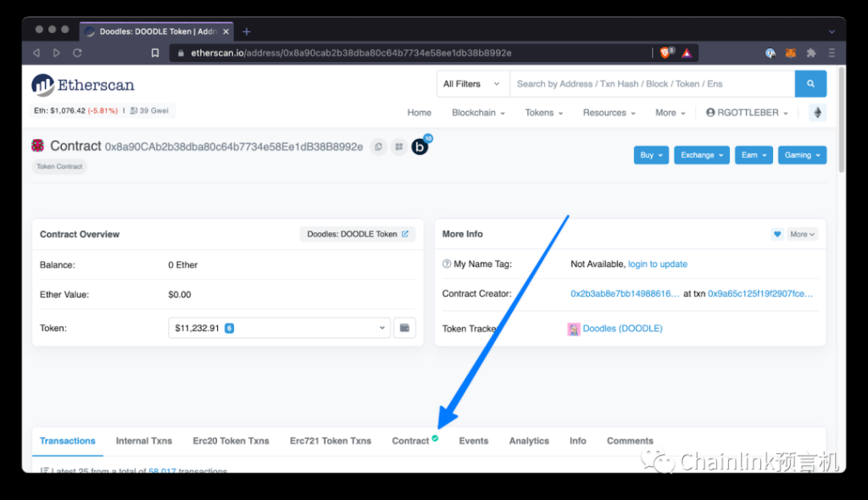Image resolution: width=868 pixels, height=500 pixels.
Task: Show the browser tab list chevron
Action: tap(832, 31)
